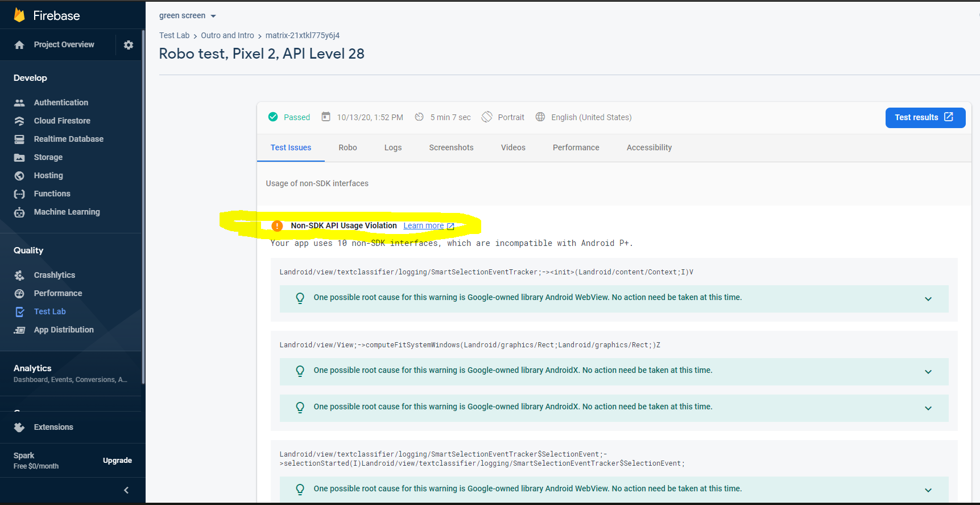
Task: Go to Outro and Intro breadcrumb
Action: 228,35
